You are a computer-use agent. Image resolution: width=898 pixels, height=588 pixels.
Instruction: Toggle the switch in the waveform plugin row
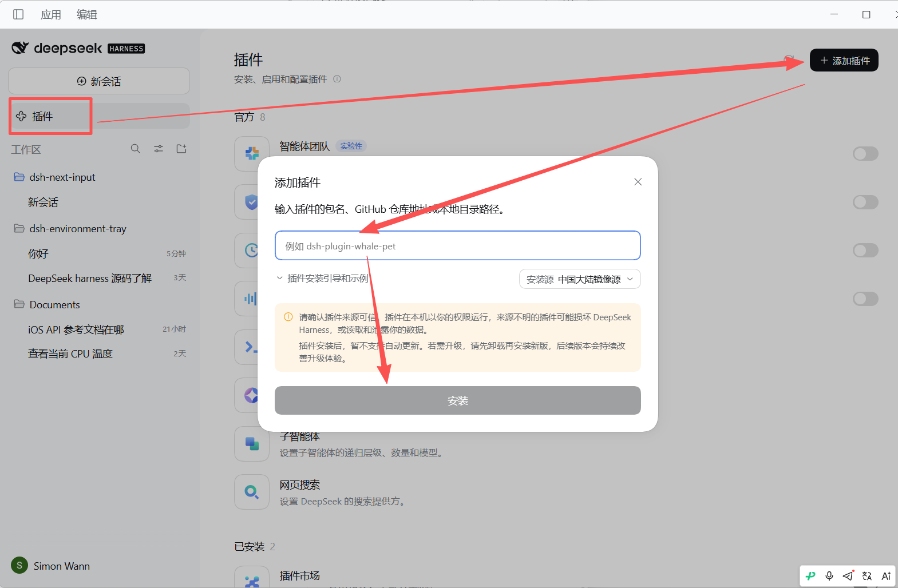865,299
